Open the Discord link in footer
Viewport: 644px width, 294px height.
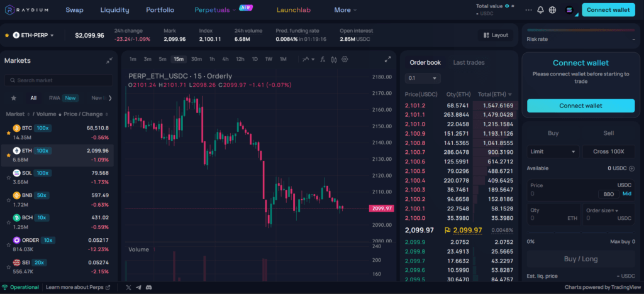(149, 288)
